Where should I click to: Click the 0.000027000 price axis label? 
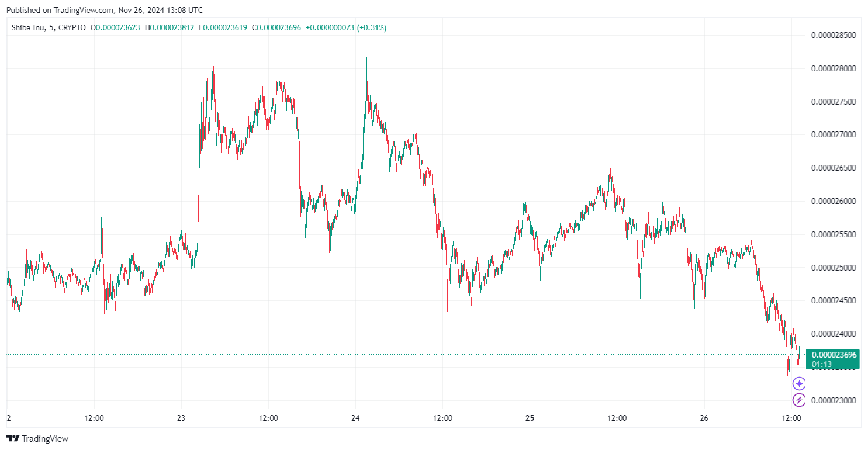[834, 134]
